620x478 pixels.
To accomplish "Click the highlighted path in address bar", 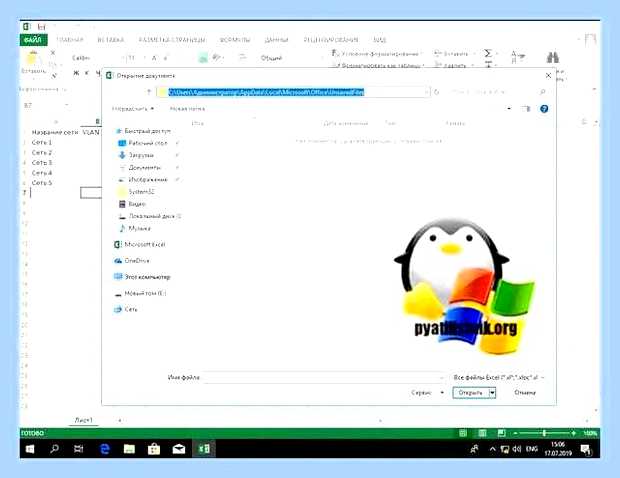I will tap(266, 92).
